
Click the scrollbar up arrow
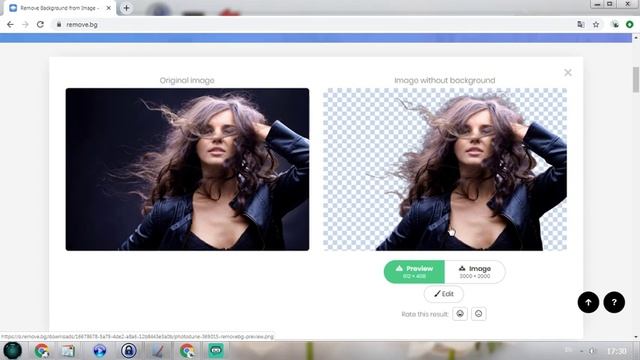[x=636, y=38]
